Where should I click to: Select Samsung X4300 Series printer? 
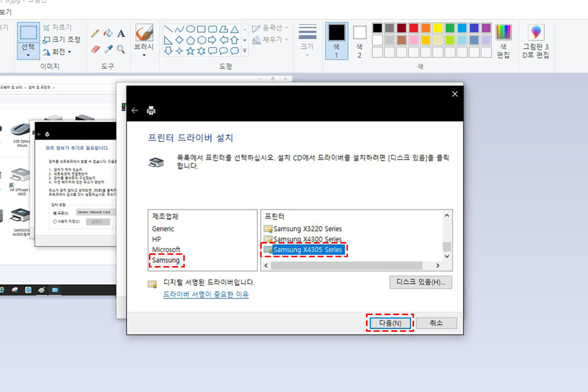click(303, 239)
